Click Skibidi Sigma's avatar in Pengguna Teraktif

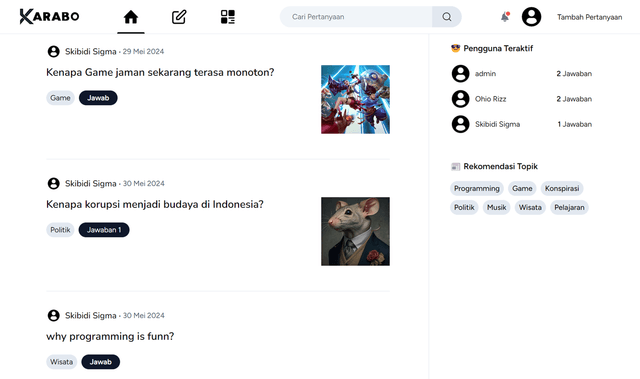(x=460, y=124)
